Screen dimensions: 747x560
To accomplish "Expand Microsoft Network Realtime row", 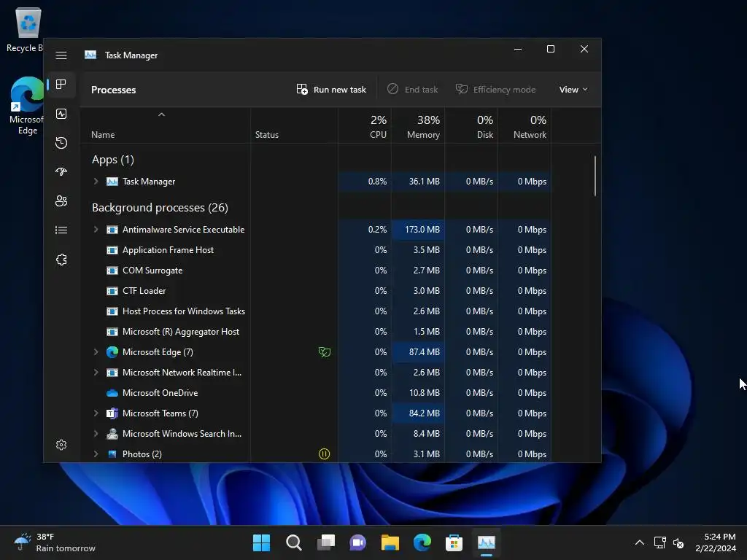I will tap(96, 373).
